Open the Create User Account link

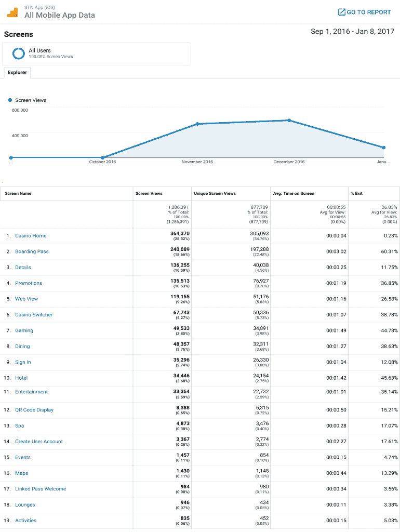39,442
